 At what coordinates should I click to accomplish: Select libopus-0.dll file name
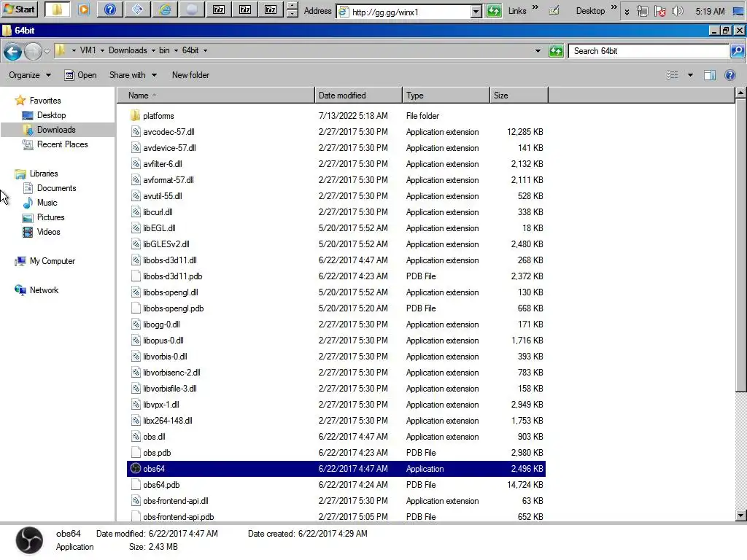tap(163, 341)
